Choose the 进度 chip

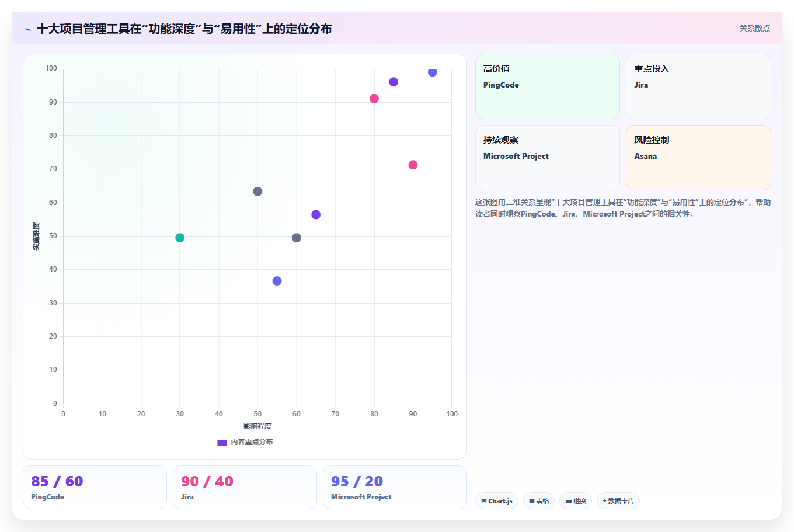576,501
